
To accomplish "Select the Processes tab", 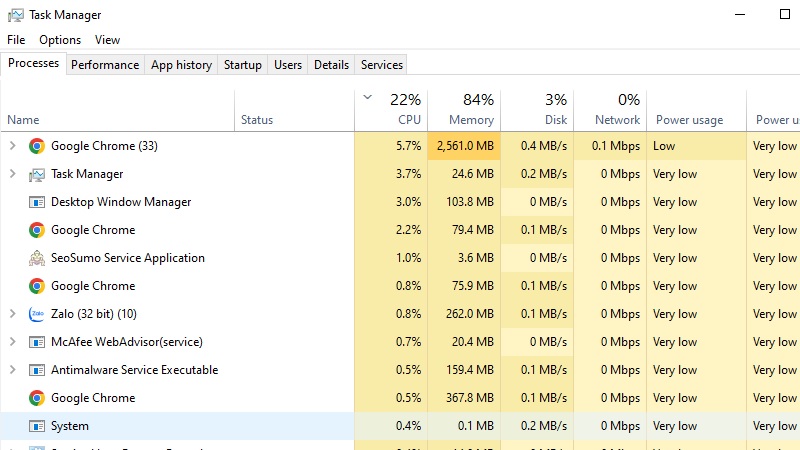I will [33, 63].
